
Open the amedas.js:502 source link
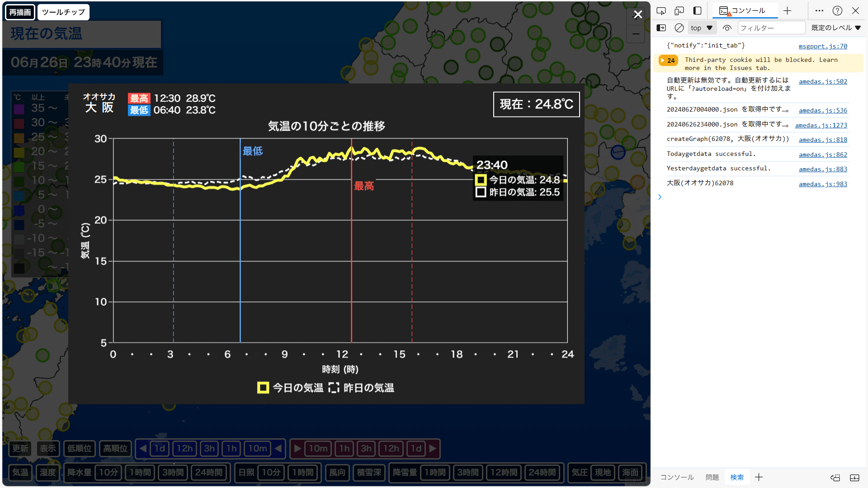(x=822, y=82)
